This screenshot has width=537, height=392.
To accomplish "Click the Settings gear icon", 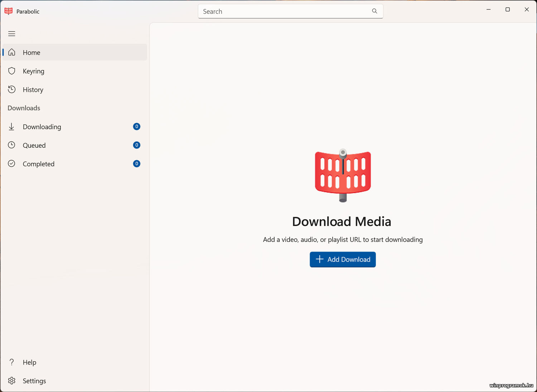I will [x=12, y=381].
